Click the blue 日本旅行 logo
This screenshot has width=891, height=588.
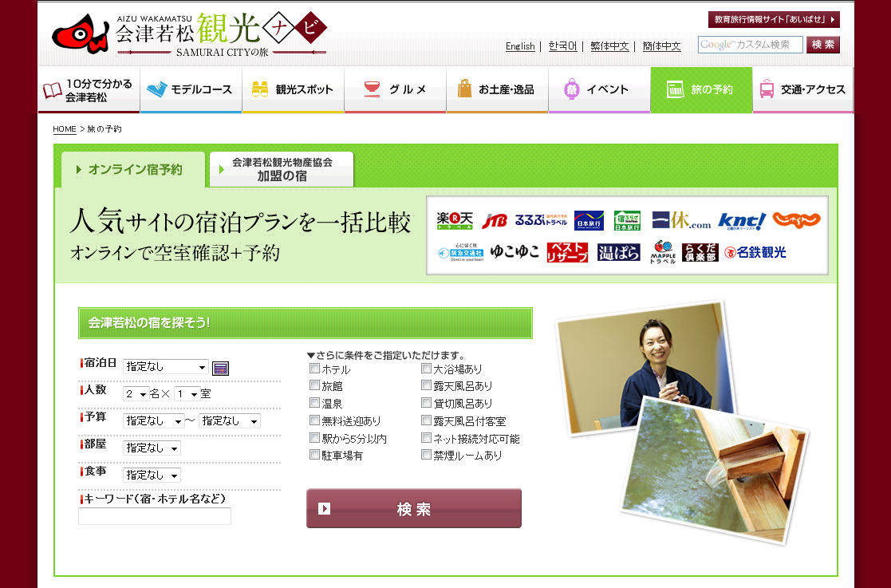point(589,220)
